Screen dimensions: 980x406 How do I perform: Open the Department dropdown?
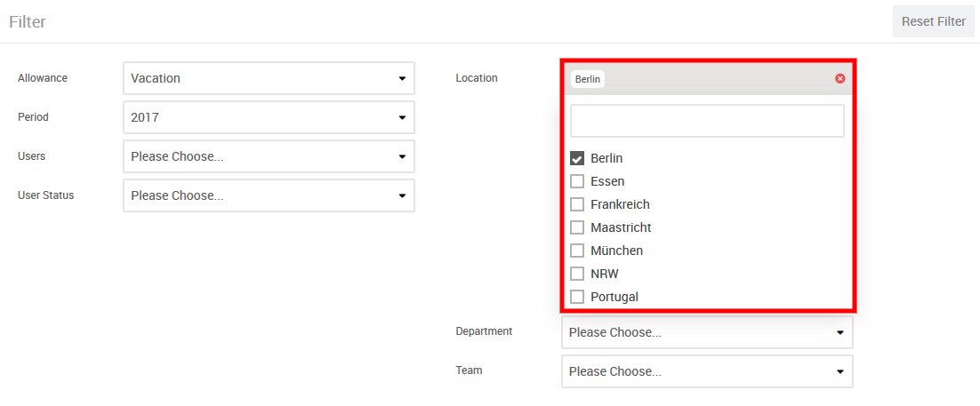707,332
